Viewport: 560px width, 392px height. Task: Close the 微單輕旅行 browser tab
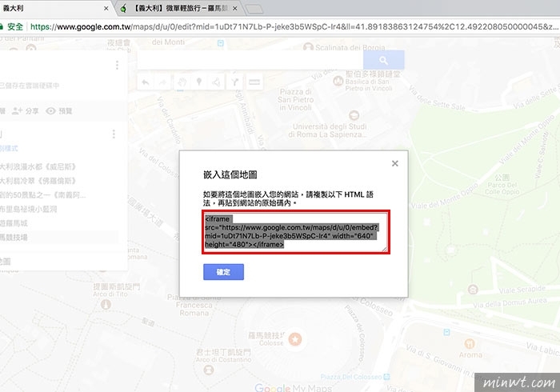[234, 8]
